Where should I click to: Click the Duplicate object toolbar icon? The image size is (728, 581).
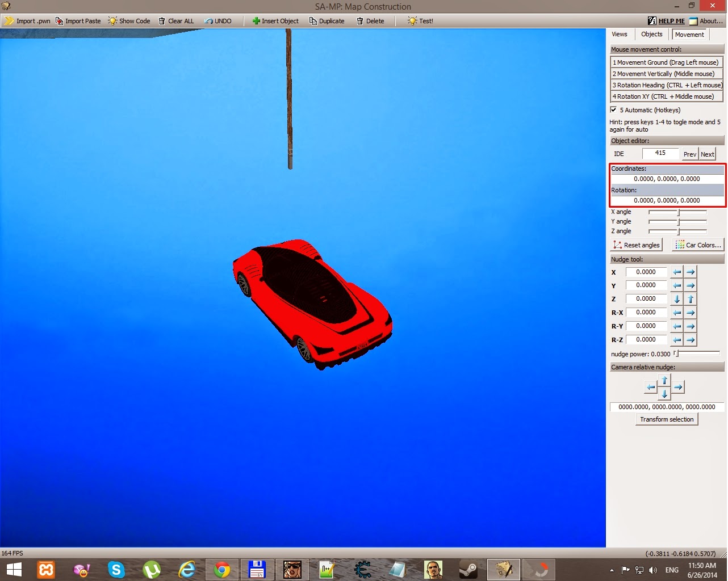[x=313, y=21]
